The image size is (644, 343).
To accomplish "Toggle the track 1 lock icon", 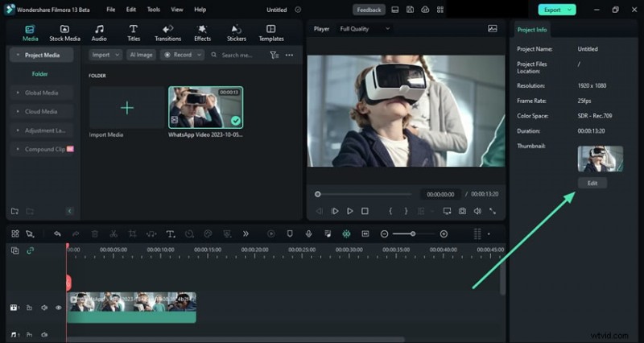I will 30,308.
